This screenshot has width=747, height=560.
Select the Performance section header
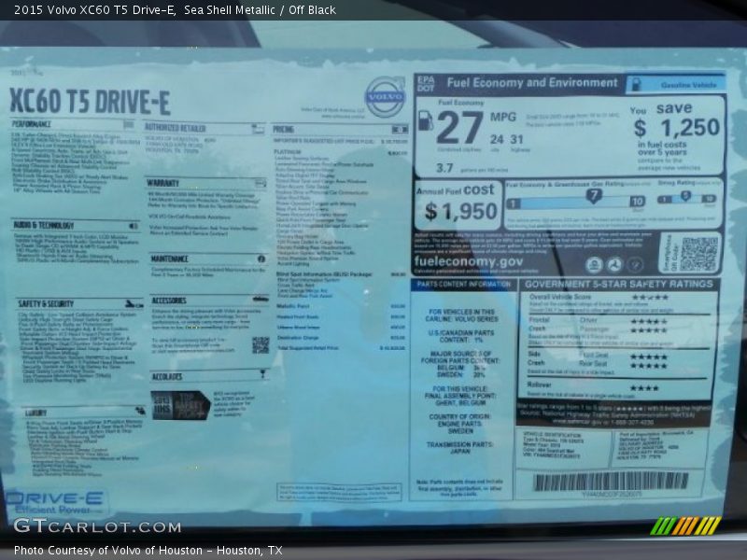tap(32, 124)
